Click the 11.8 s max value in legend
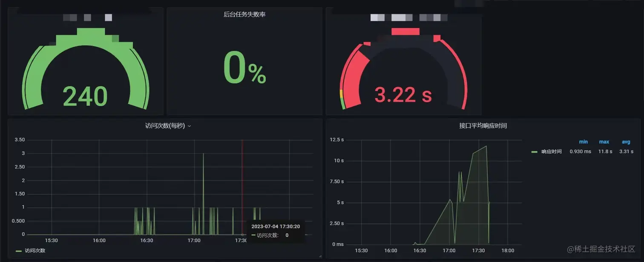Screen dimensions: 644x262 [x=605, y=152]
